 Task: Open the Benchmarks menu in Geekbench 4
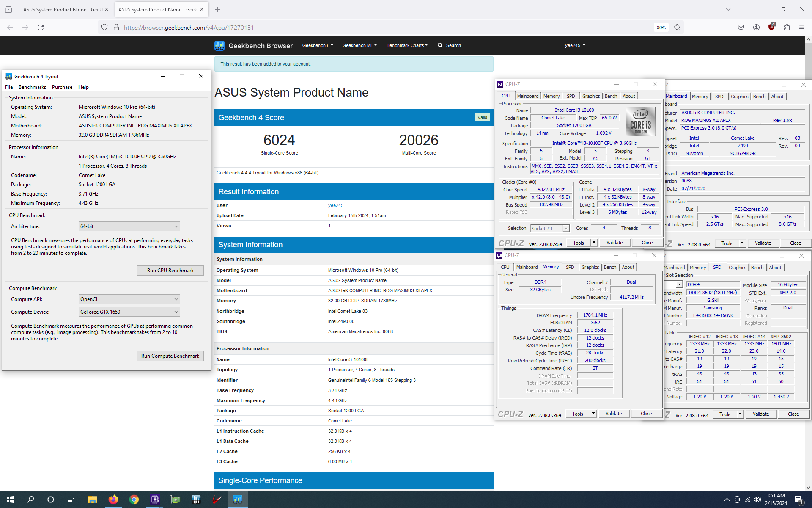[x=32, y=87]
